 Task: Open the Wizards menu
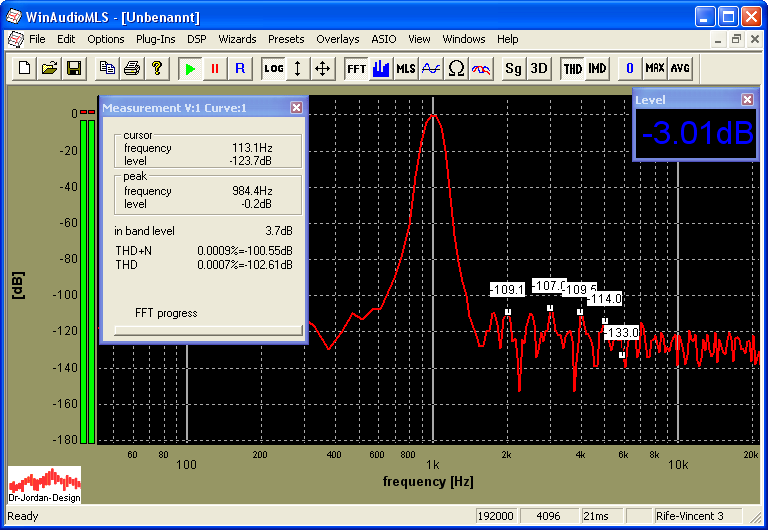[237, 39]
